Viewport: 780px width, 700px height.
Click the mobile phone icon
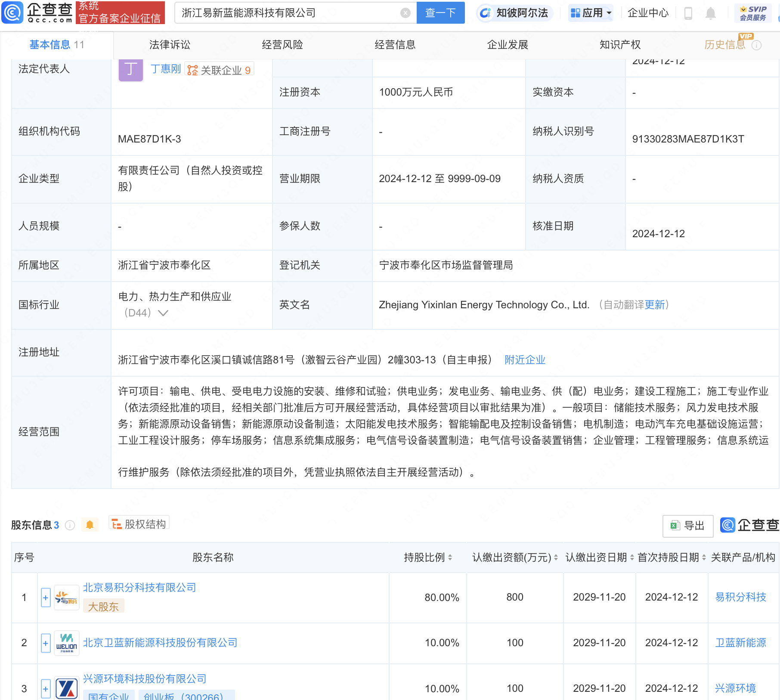coord(688,13)
